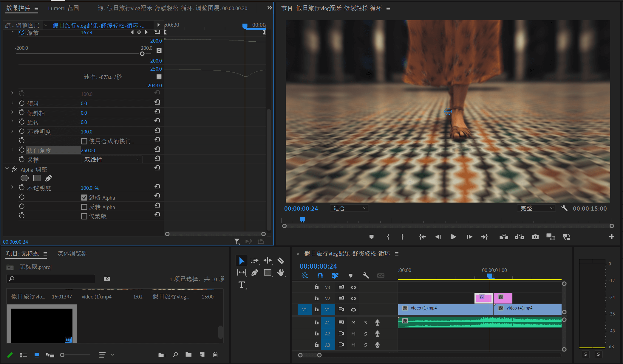623x364 pixels.
Task: Toggle snap in timeline
Action: [x=320, y=276]
